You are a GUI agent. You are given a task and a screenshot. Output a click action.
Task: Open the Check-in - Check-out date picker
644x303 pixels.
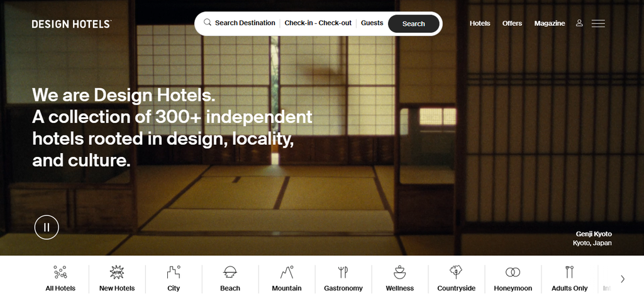coord(318,23)
